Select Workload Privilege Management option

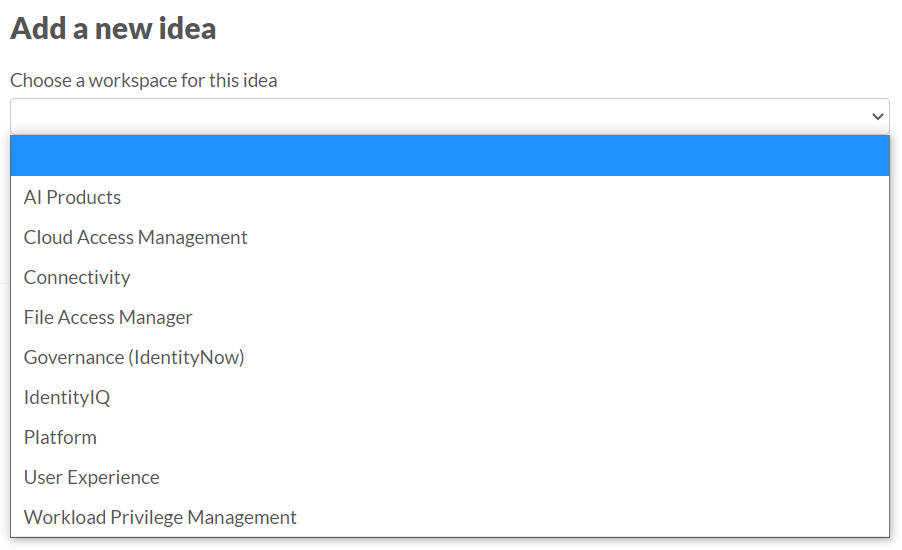[x=160, y=517]
